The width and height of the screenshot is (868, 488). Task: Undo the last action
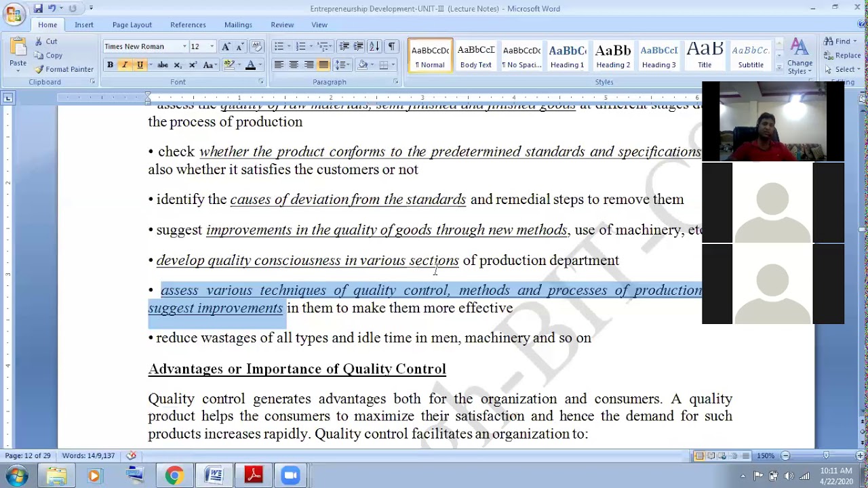[52, 8]
